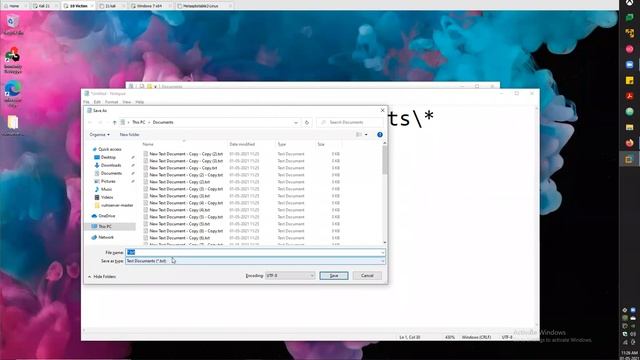This screenshot has width=640, height=360.
Task: Open Save As dialog help icon
Action: pos(380,135)
